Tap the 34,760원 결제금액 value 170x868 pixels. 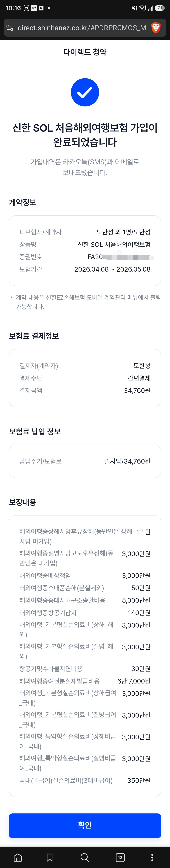137,390
